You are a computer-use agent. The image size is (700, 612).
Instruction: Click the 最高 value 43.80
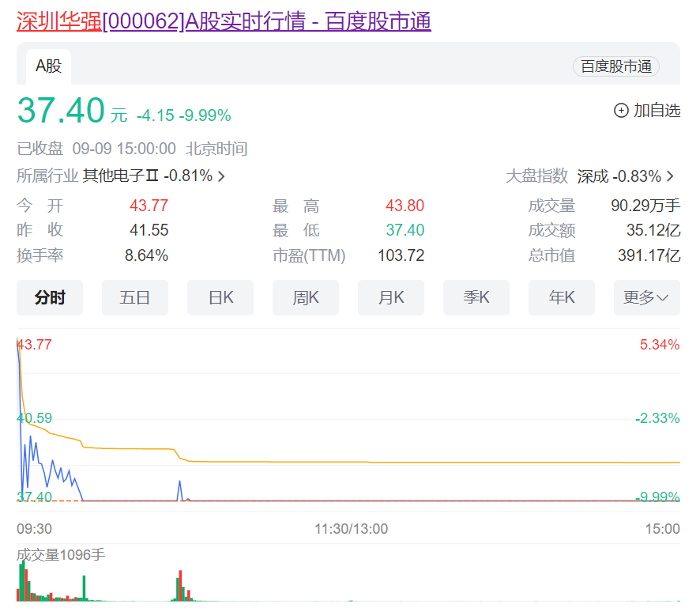[x=405, y=206]
